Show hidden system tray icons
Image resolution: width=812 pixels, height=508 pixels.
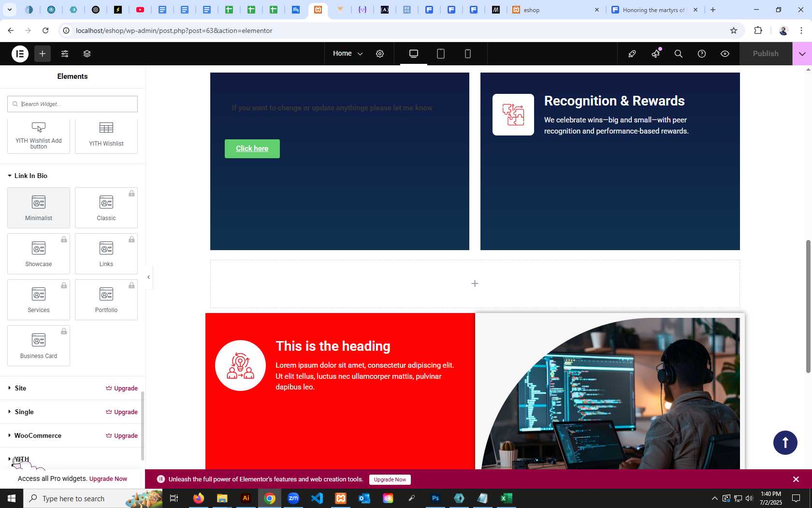(x=715, y=498)
